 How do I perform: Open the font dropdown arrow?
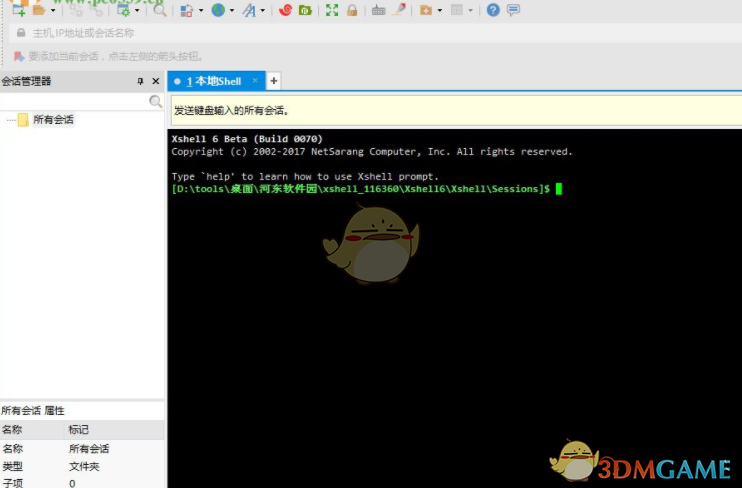pos(263,11)
